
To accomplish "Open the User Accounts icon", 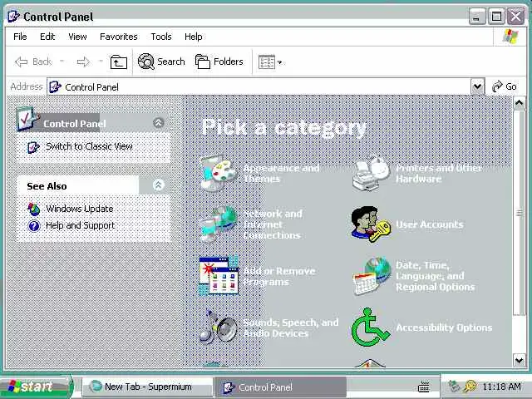I will [371, 224].
